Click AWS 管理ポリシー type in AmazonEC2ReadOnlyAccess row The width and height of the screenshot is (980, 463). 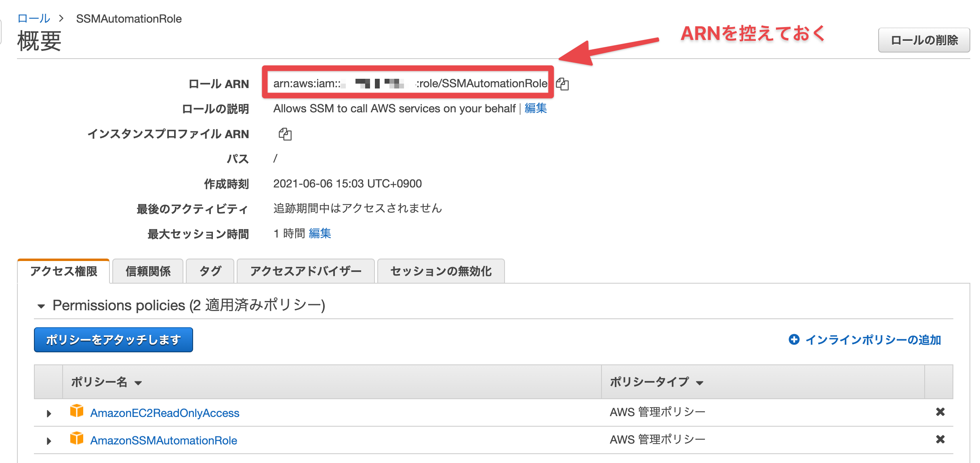pos(658,412)
